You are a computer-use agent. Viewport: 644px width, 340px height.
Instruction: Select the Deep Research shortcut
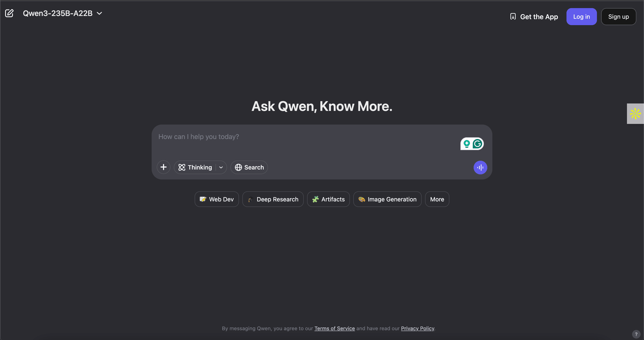[x=273, y=199]
